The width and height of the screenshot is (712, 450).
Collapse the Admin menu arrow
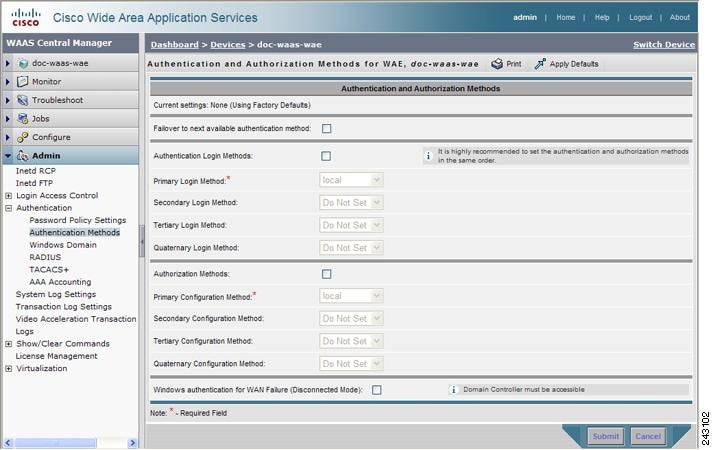click(x=8, y=156)
